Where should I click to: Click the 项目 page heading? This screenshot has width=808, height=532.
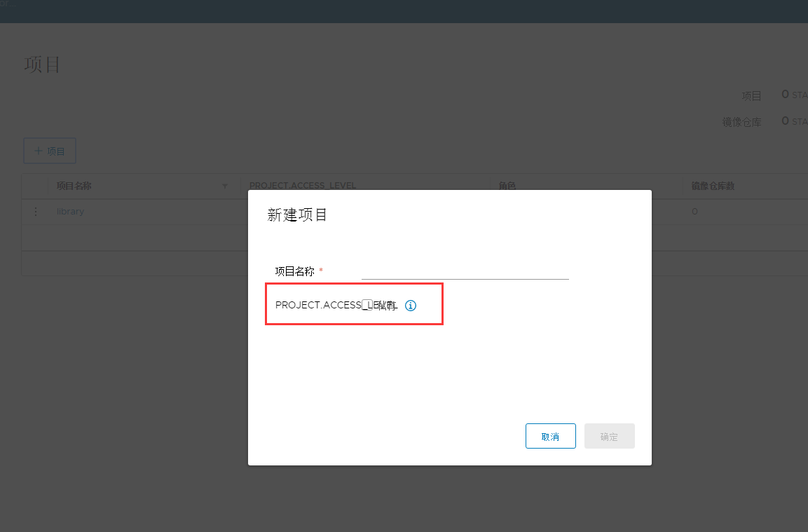pos(42,65)
